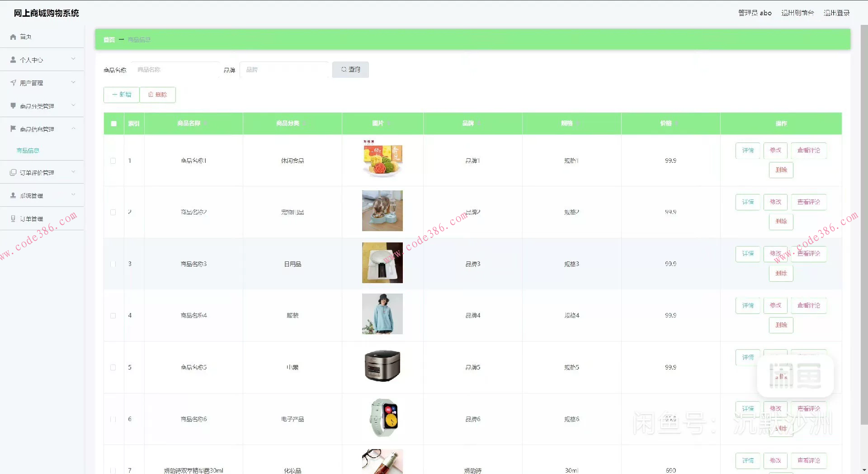Click 修改 for 商品名称4
The image size is (868, 474).
click(x=775, y=305)
